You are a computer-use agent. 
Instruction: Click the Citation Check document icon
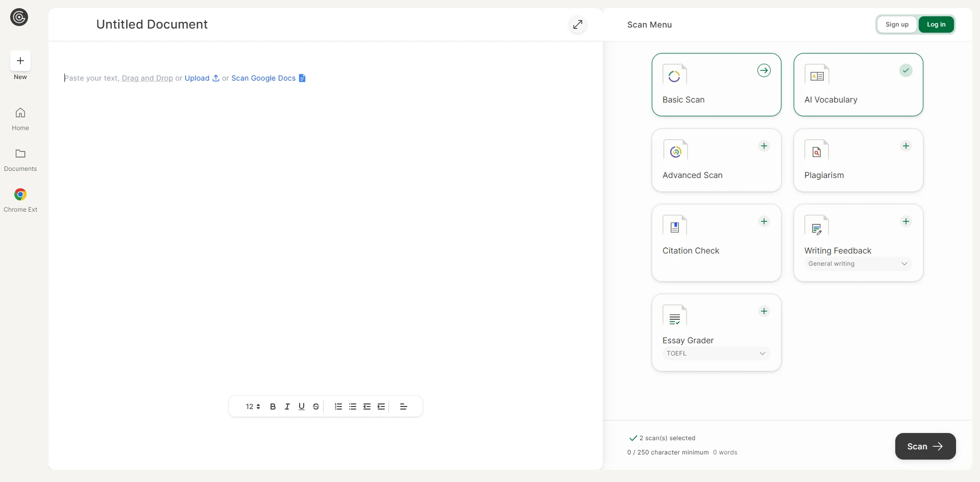pos(675,226)
